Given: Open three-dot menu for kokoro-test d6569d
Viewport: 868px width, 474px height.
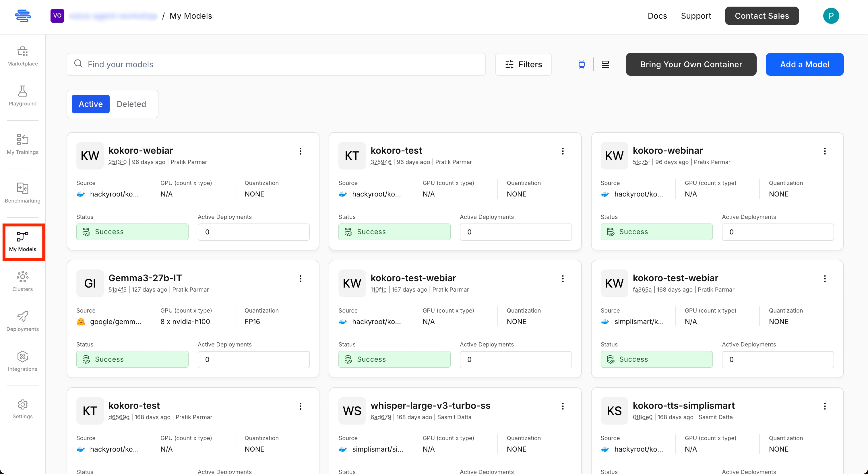Looking at the screenshot, I should (301, 406).
